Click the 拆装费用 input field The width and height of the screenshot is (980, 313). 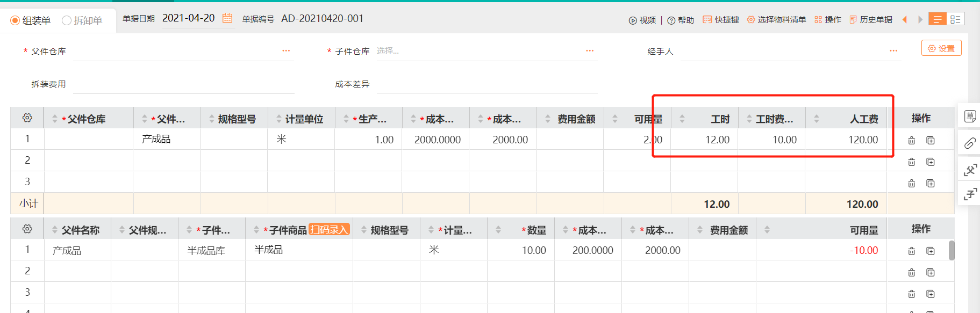[x=183, y=84]
